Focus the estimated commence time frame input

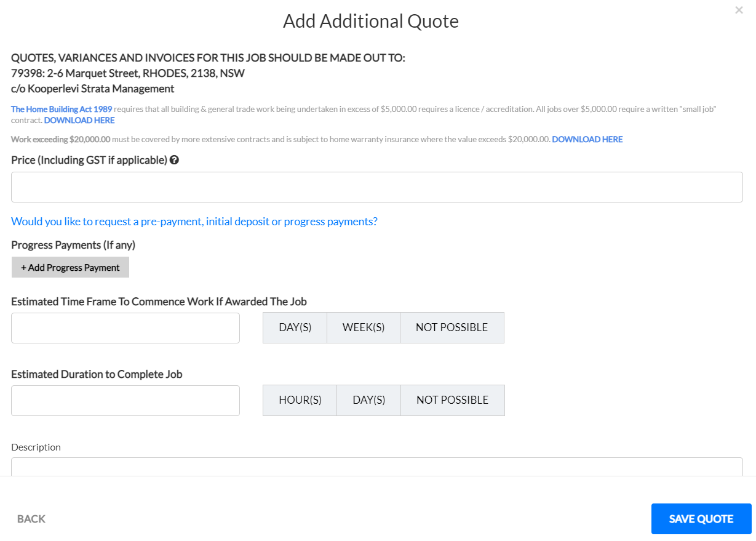125,328
